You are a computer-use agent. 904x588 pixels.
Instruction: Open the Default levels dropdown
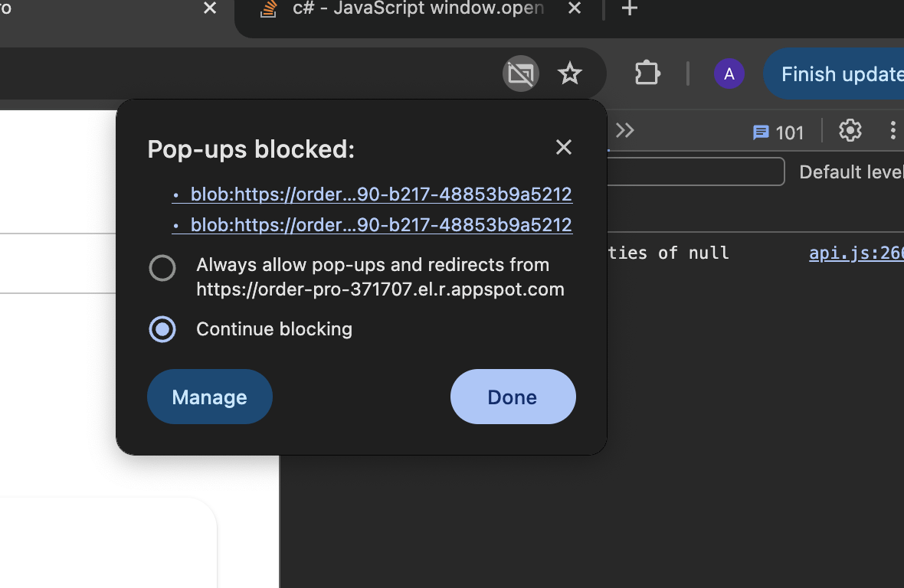[850, 171]
